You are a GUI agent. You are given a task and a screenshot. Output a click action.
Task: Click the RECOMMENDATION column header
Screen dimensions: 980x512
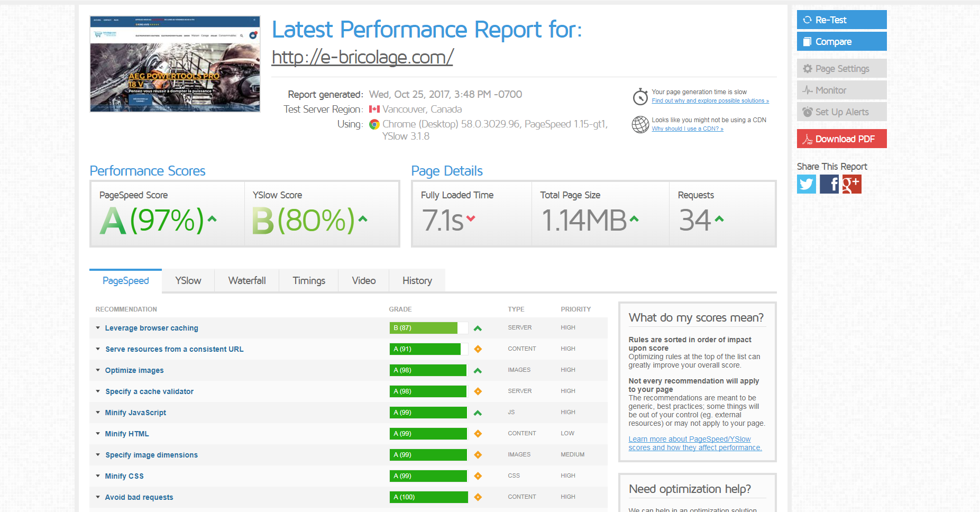126,309
